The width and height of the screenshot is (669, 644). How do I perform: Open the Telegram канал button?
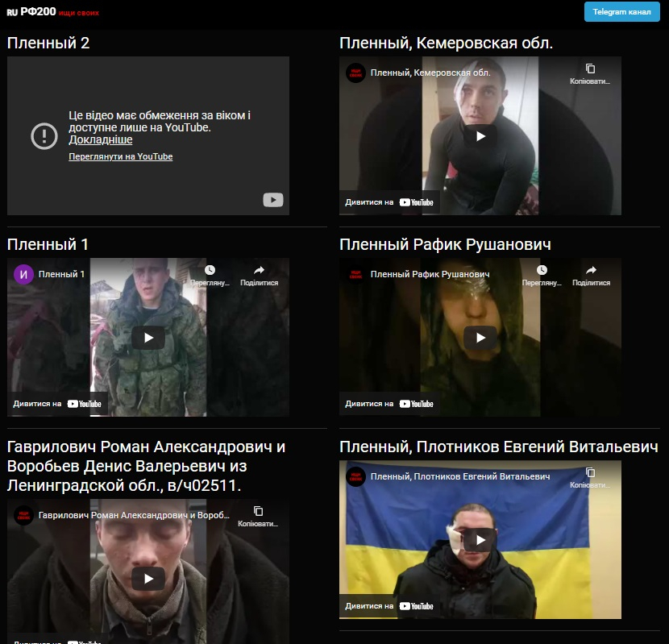coord(621,11)
